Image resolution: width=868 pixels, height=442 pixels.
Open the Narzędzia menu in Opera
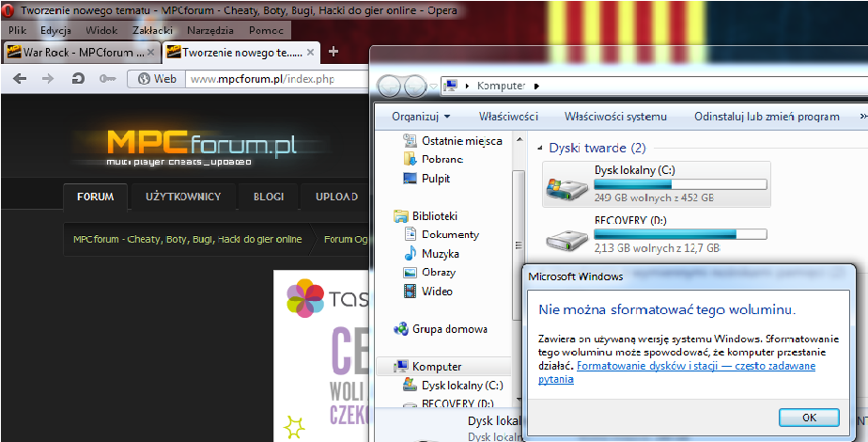coord(209,30)
